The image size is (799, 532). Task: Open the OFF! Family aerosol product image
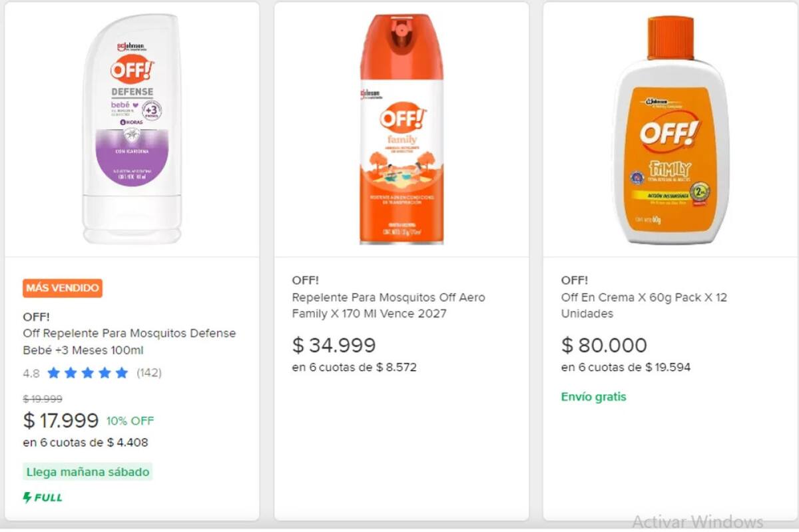[x=401, y=129]
